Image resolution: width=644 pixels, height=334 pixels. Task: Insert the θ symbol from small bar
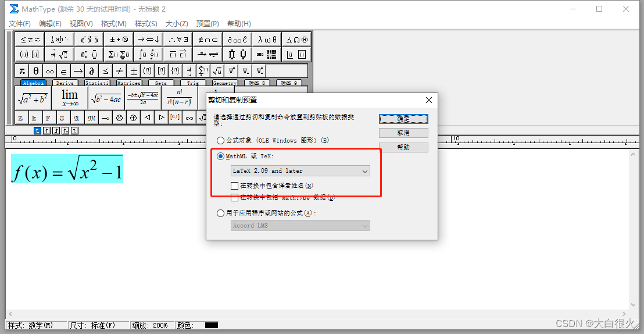pos(35,71)
